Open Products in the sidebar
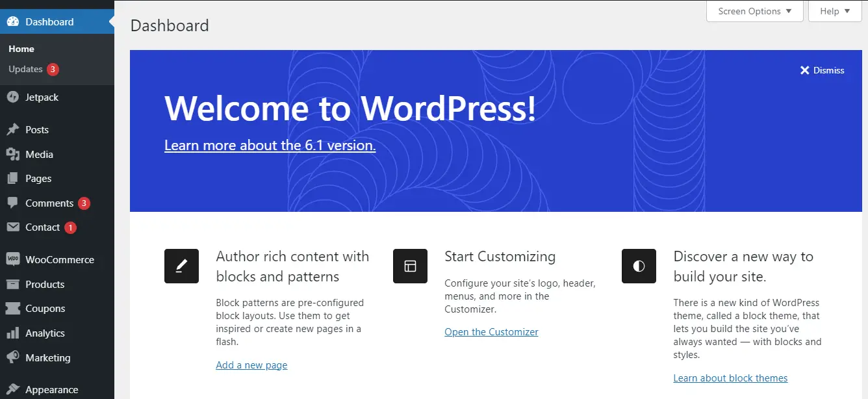 [57, 285]
